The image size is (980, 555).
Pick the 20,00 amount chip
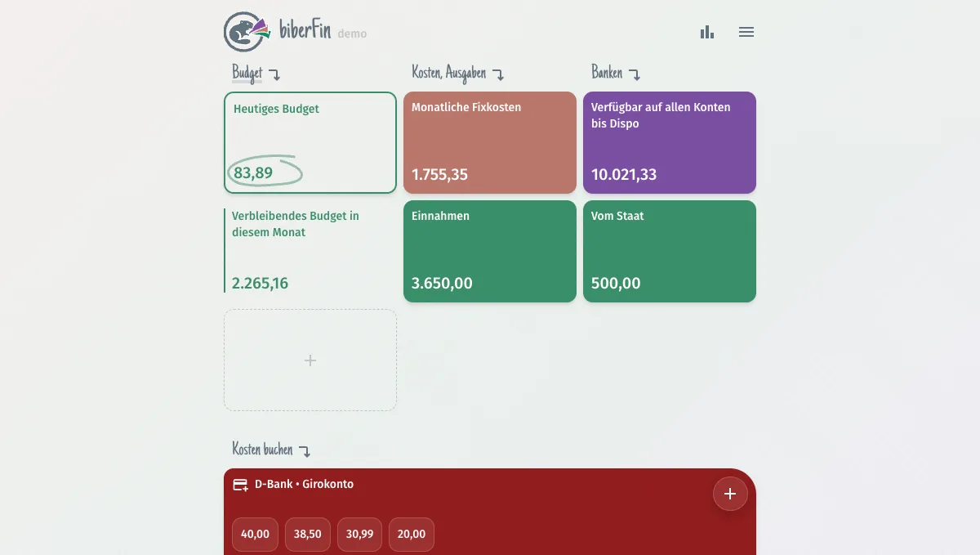tap(411, 534)
